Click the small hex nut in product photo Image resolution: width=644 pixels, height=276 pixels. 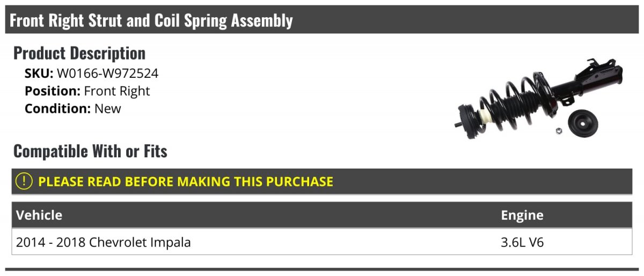pos(558,129)
